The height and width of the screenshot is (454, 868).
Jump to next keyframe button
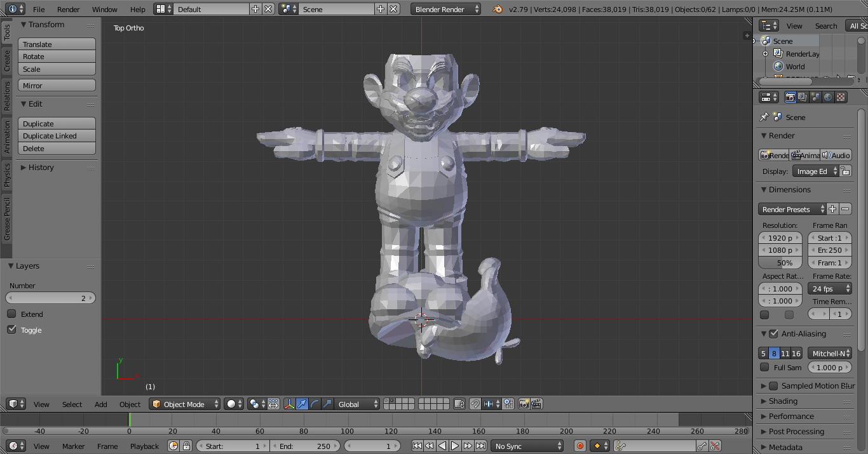click(468, 446)
